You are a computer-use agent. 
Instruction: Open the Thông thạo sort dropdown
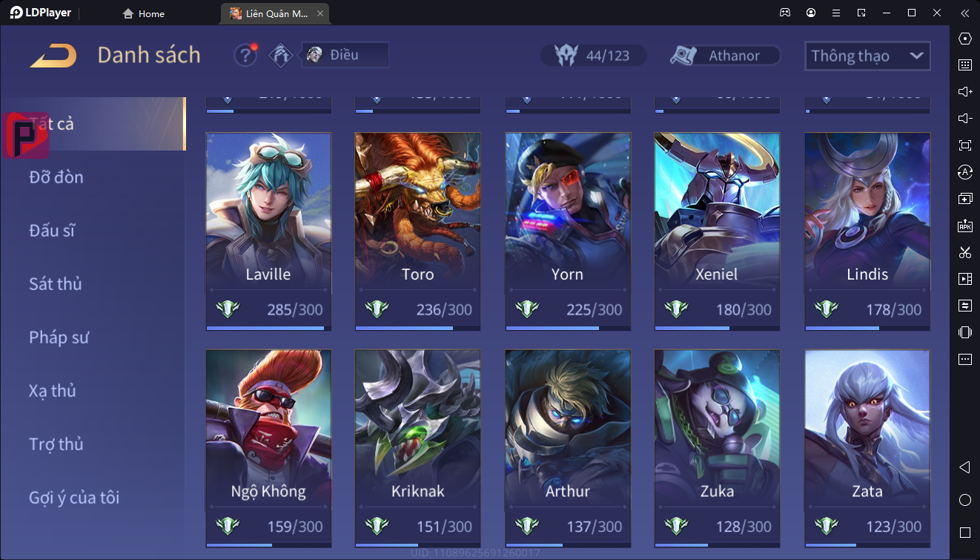click(867, 56)
